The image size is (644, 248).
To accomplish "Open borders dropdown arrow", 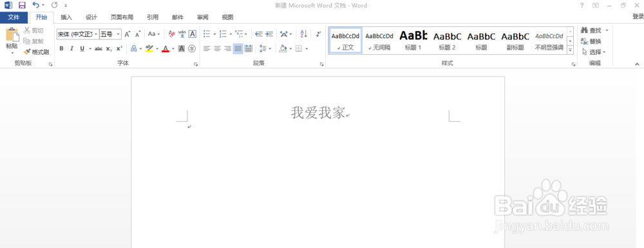I will pyautogui.click(x=307, y=49).
